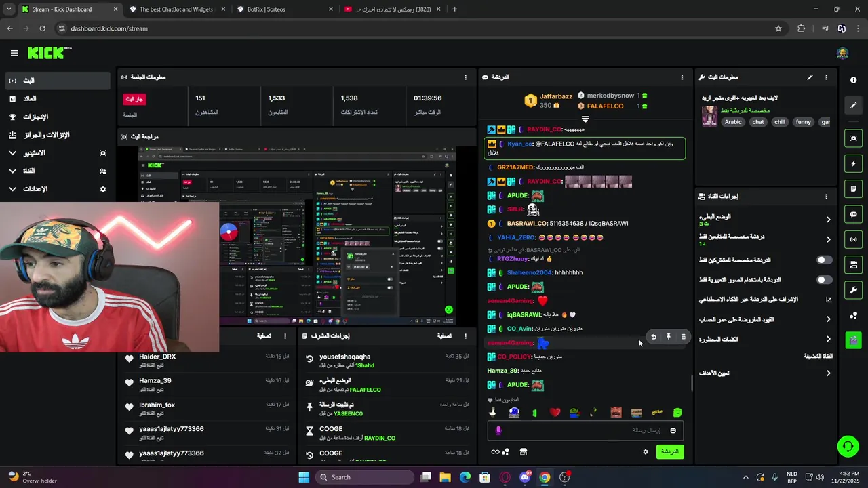Screen dimensions: 868x488
Task: Select the chill stream tag
Action: [779, 122]
